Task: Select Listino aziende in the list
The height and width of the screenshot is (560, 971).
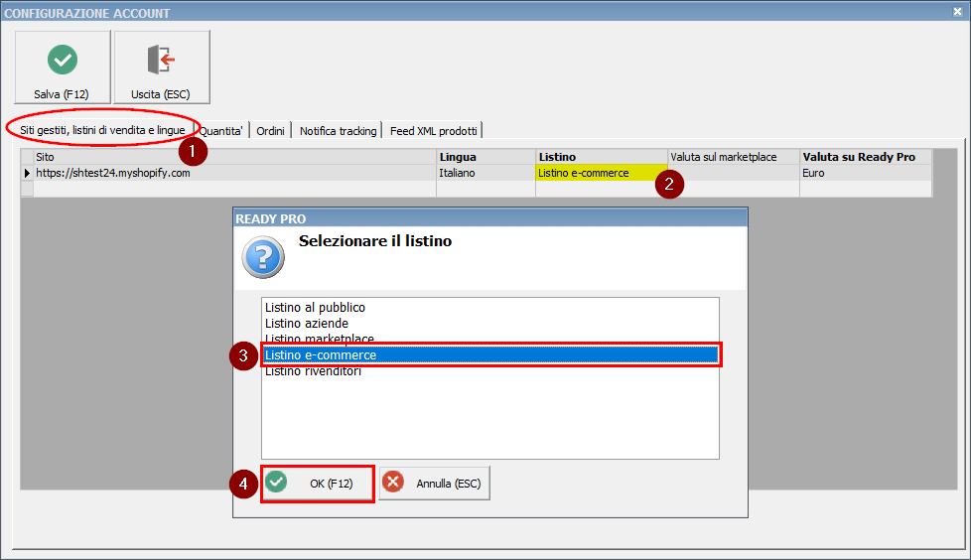Action: tap(307, 324)
